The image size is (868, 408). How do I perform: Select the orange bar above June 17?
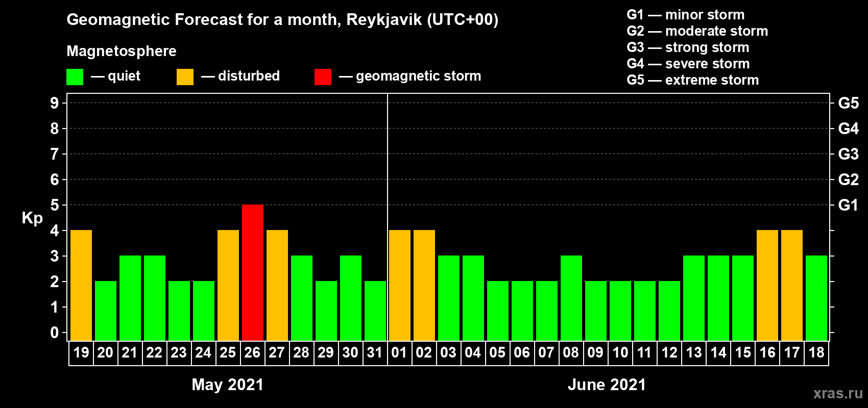(792, 285)
